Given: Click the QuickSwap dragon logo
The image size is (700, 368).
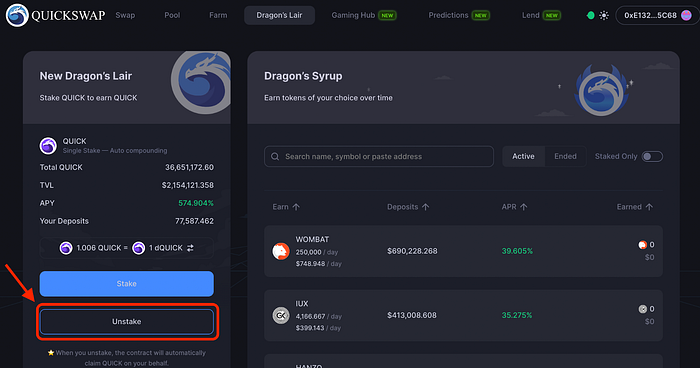Looking at the screenshot, I should [17, 15].
